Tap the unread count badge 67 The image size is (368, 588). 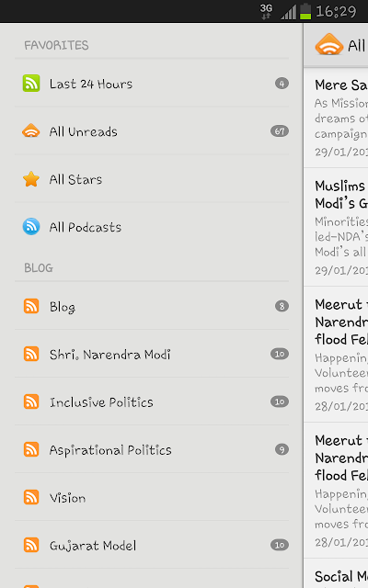(x=280, y=131)
